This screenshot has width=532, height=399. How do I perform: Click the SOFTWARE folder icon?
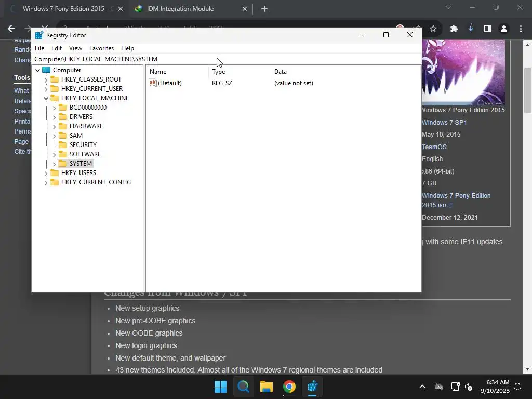tap(63, 154)
